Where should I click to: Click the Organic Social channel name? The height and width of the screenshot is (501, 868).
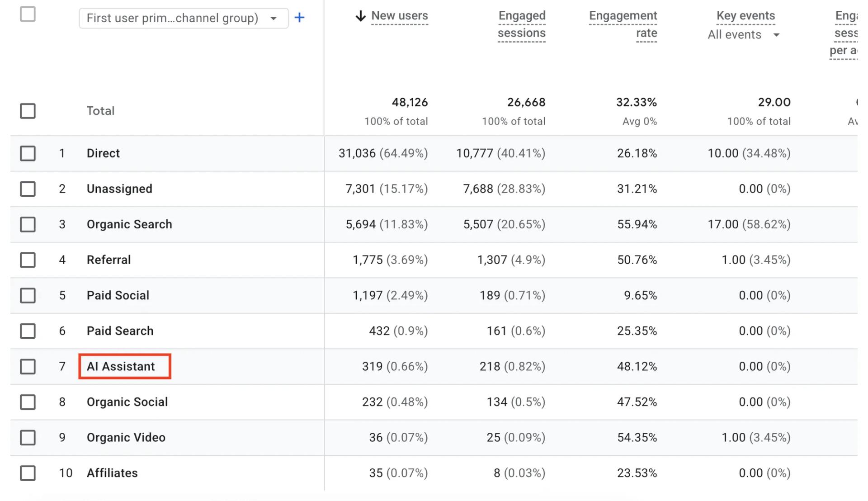(127, 402)
